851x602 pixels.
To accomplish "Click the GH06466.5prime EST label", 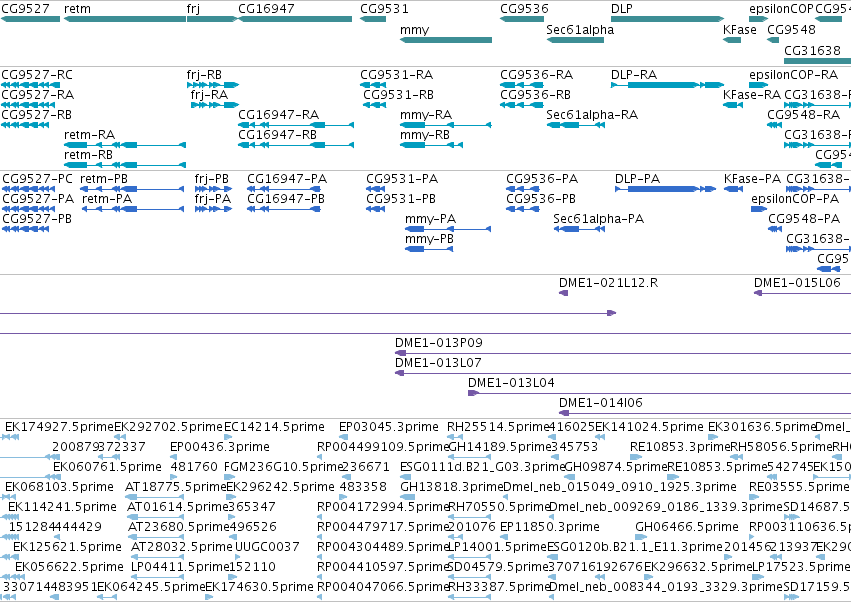I will click(x=687, y=527).
